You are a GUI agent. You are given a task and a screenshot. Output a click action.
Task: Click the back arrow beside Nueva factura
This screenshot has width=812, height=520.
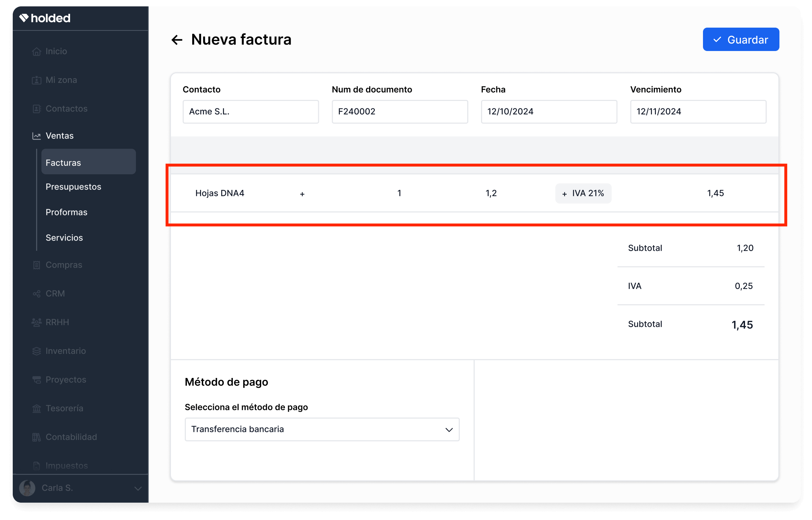coord(177,40)
